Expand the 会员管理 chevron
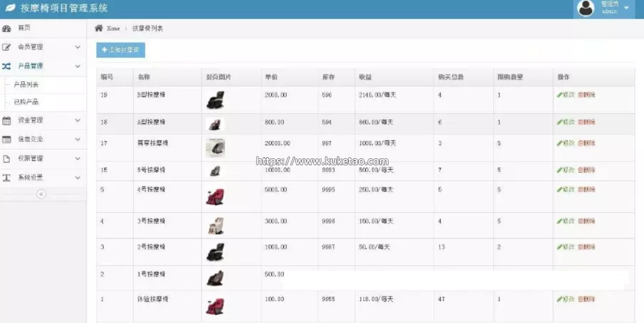Image resolution: width=644 pixels, height=323 pixels. pos(77,47)
